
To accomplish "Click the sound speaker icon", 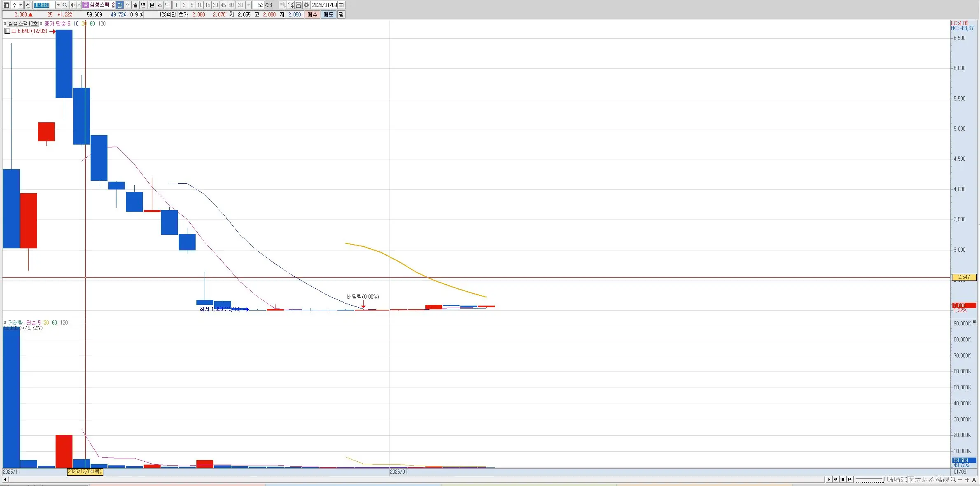I will coord(72,5).
